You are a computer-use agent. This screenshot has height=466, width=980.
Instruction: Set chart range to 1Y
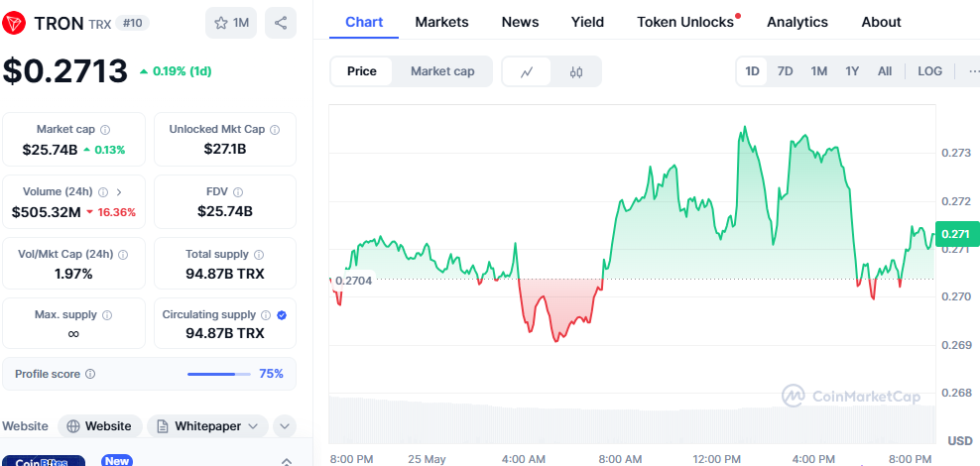point(852,71)
